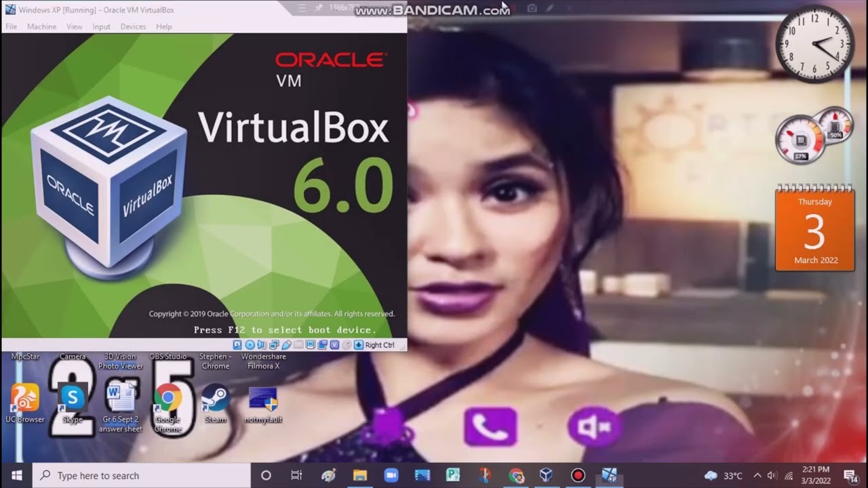Image resolution: width=868 pixels, height=488 pixels.
Task: Open the Paint app on the taskbar
Action: tap(329, 475)
